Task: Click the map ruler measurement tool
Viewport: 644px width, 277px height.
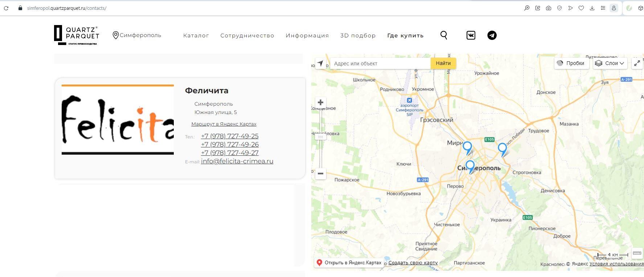Action: (x=637, y=253)
